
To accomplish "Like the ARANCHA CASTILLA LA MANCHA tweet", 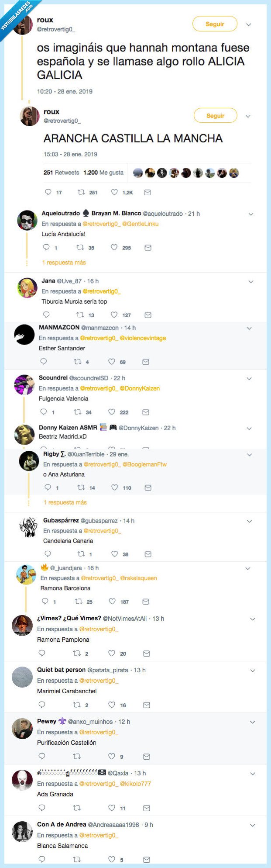I will pyautogui.click(x=114, y=192).
